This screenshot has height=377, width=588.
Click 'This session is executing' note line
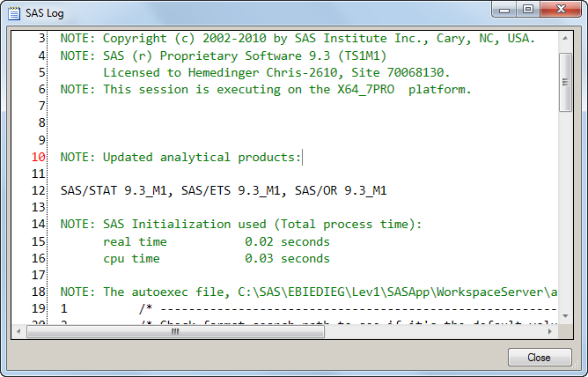(x=266, y=90)
